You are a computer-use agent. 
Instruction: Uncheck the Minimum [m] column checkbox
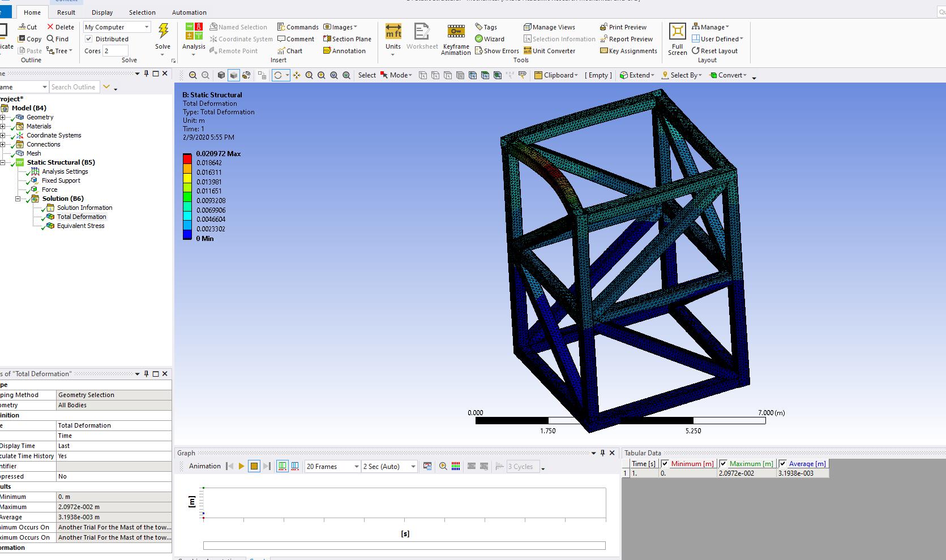point(665,464)
